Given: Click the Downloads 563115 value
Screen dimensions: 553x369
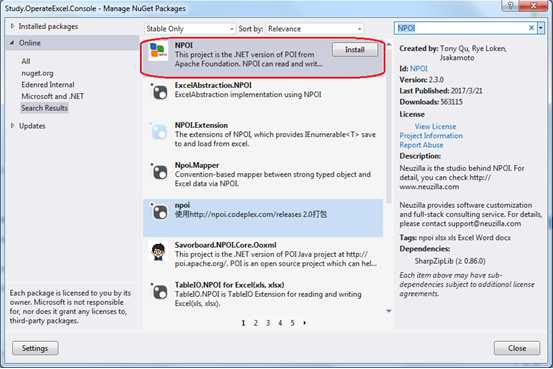Looking at the screenshot, I should coord(451,102).
